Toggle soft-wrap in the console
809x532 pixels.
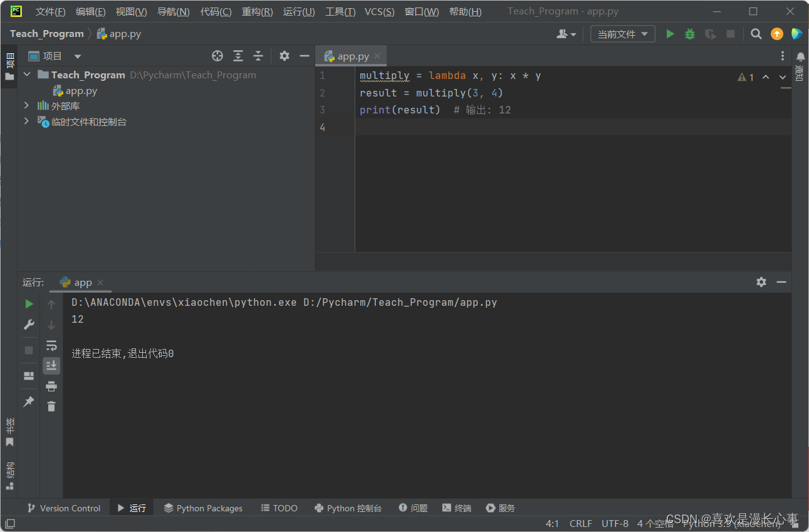[51, 345]
